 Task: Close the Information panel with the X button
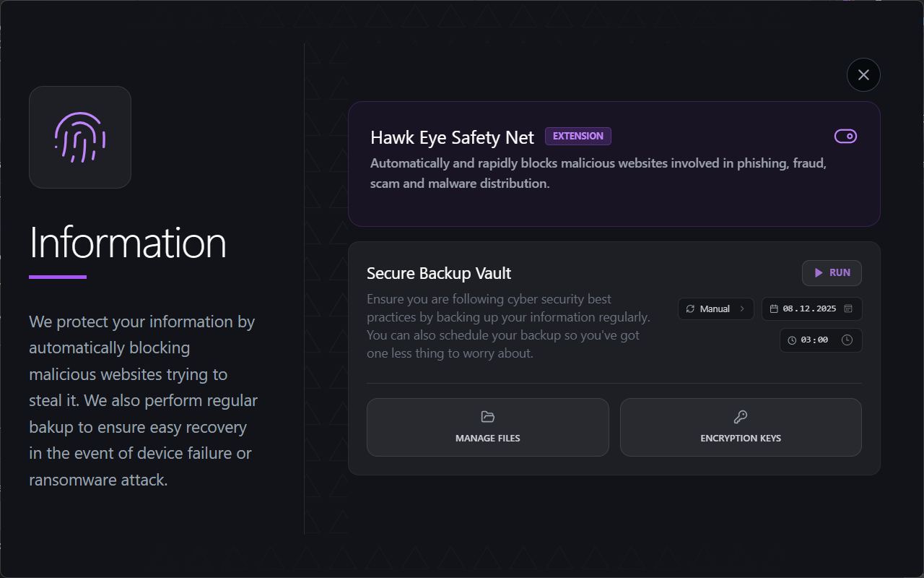point(863,75)
